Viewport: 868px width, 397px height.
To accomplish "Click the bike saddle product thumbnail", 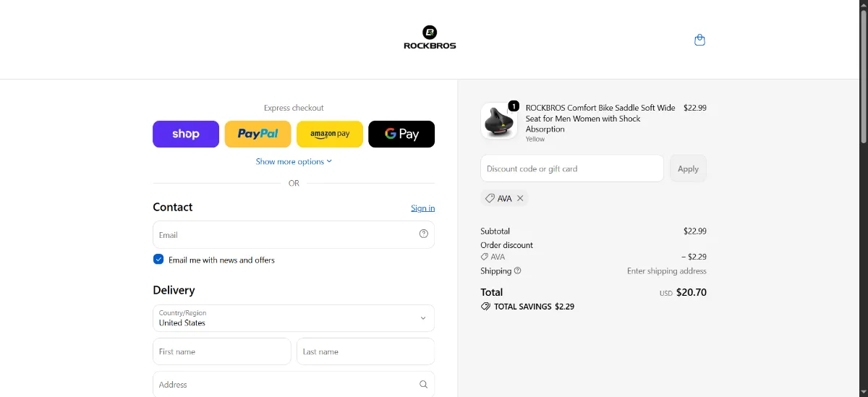I will pos(498,121).
